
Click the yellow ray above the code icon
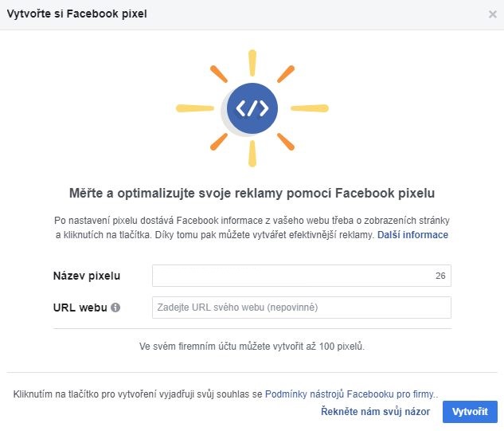[252, 63]
